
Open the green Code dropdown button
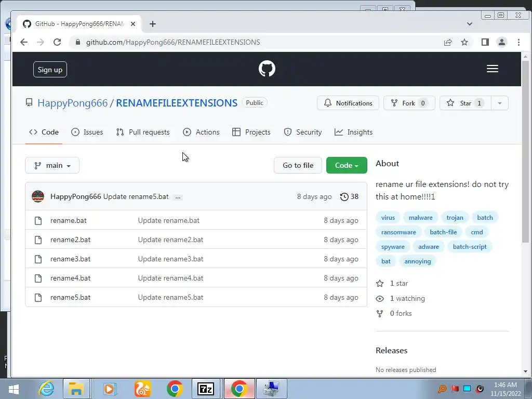[x=347, y=165]
